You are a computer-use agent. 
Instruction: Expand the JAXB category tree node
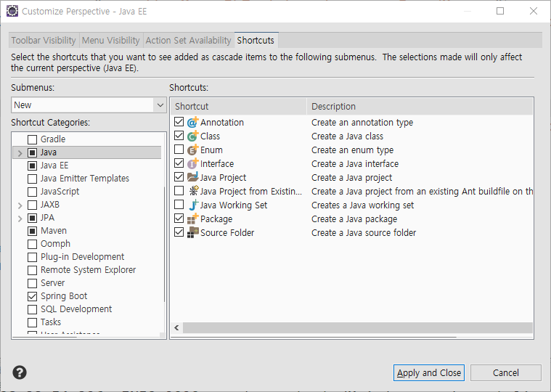point(20,205)
